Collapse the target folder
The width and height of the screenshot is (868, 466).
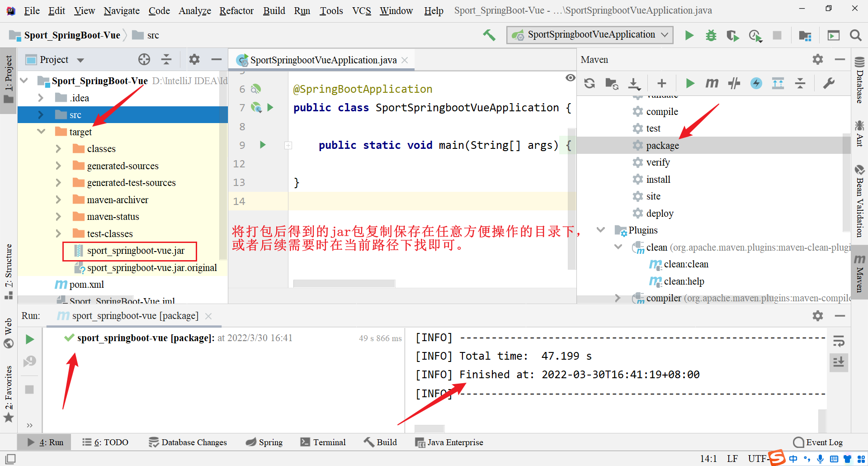point(41,132)
